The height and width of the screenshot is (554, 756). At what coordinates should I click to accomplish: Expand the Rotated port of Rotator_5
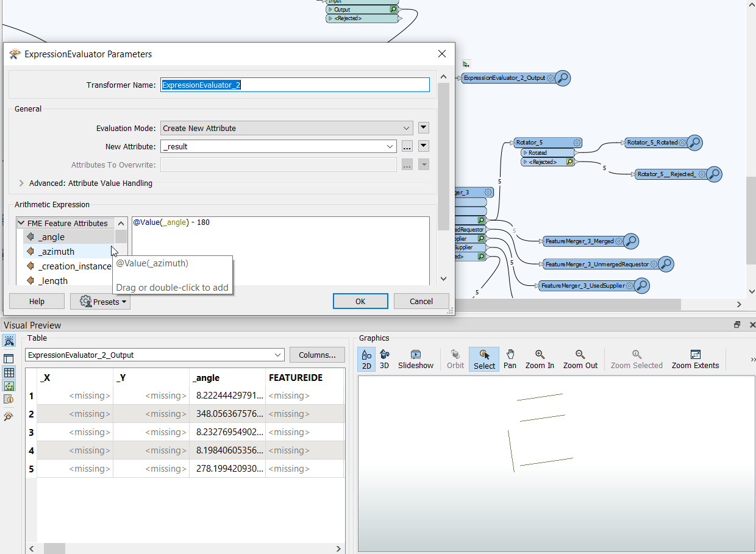coord(525,152)
